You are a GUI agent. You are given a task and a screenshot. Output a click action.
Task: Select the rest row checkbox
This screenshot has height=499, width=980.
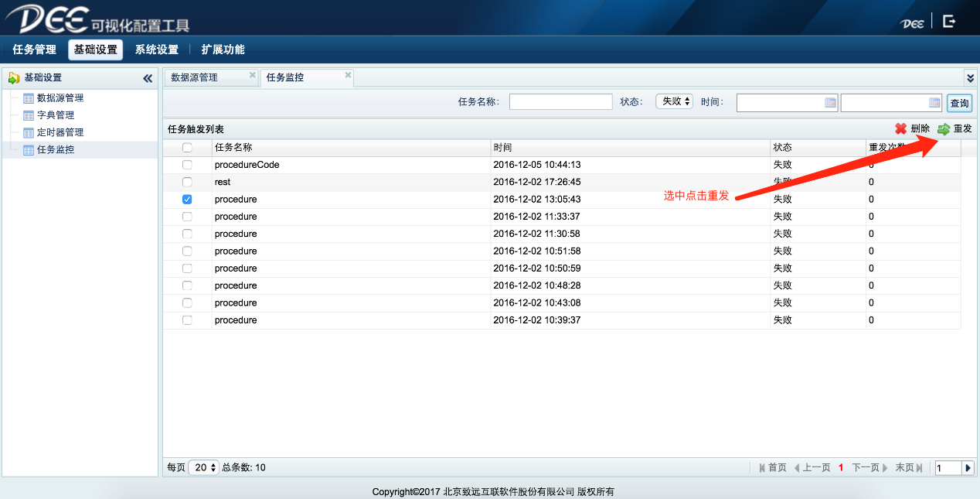coord(187,182)
